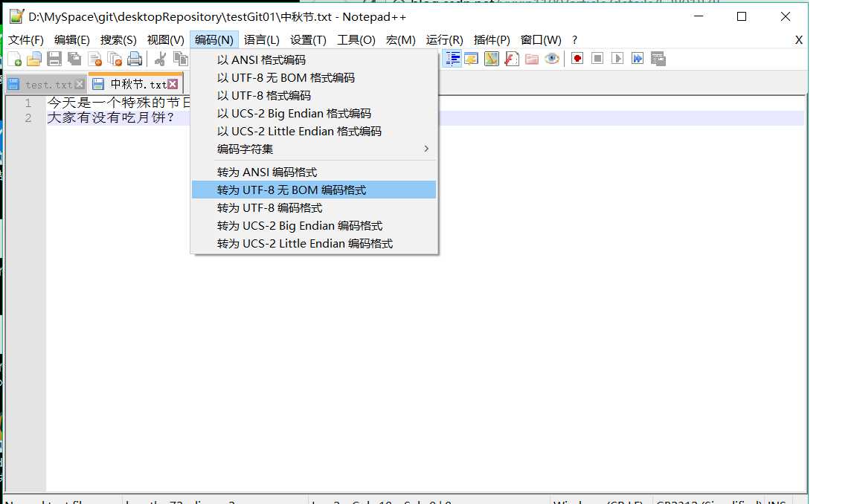Click text line 今天是一个特殊的节日
This screenshot has height=504, width=857.
tap(118, 103)
